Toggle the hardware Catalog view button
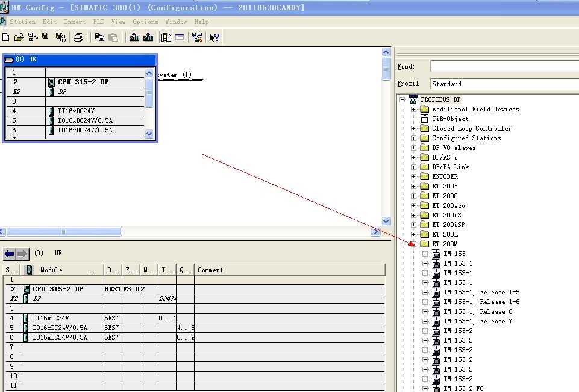 tap(166, 37)
